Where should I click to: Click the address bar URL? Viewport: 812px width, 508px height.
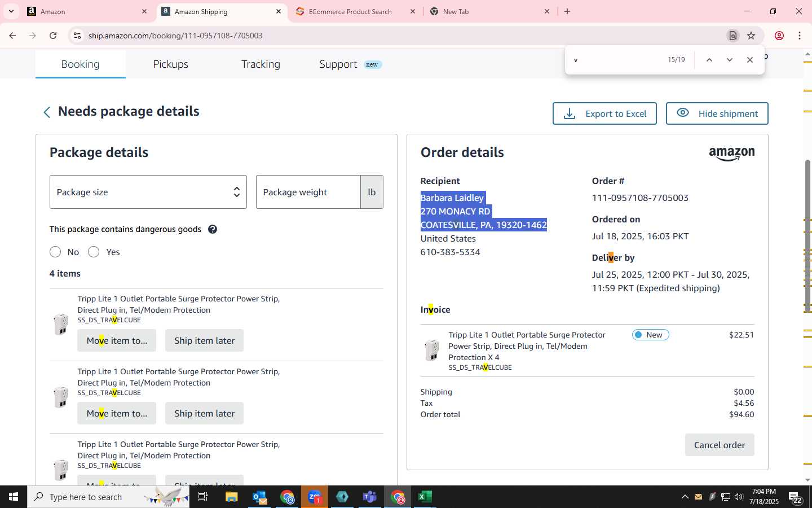coord(175,36)
